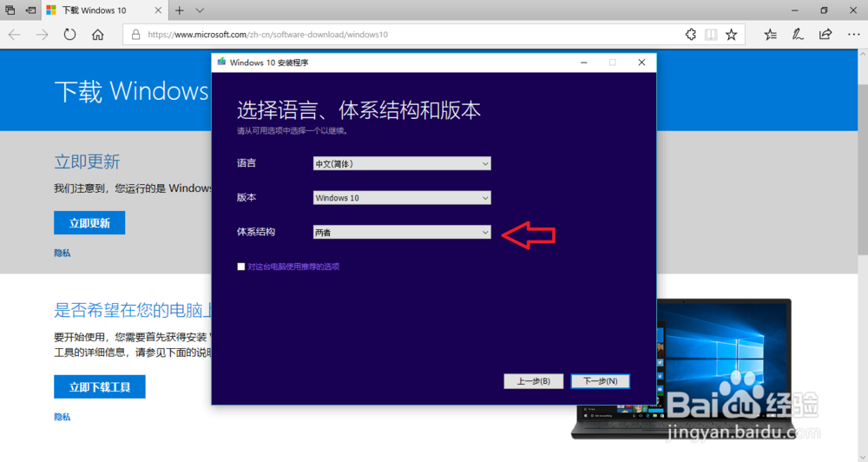The image size is (868, 462).
Task: Close the 下载 Windows 10 tab
Action: [x=158, y=10]
